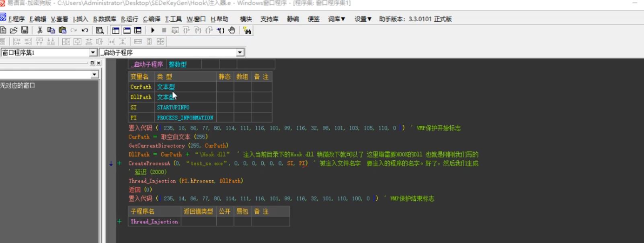644x243 pixels.
Task: Click the 模块 button
Action: click(246, 19)
